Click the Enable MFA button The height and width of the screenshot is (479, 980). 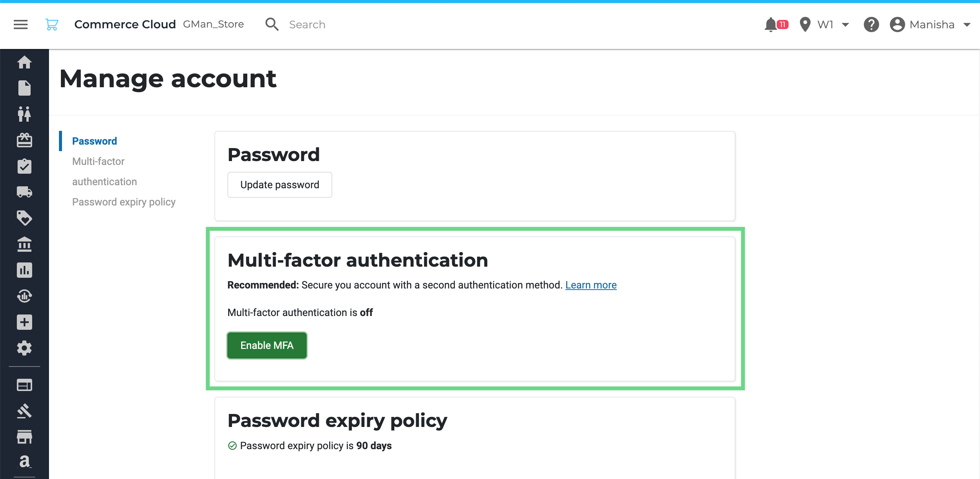click(x=267, y=345)
